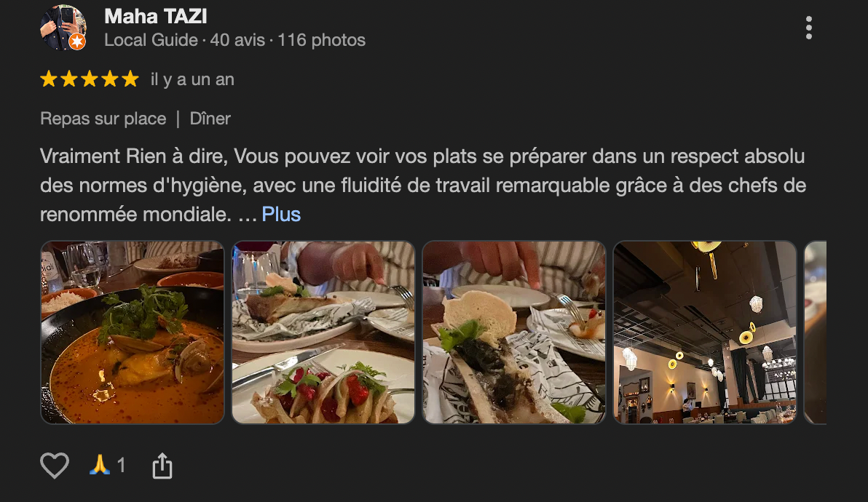
Task: Open the three-dot review options menu
Action: pyautogui.click(x=809, y=28)
